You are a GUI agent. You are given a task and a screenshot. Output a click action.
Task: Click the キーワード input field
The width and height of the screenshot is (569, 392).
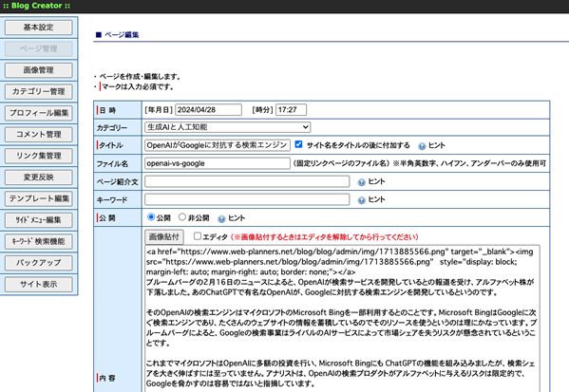[x=247, y=199]
